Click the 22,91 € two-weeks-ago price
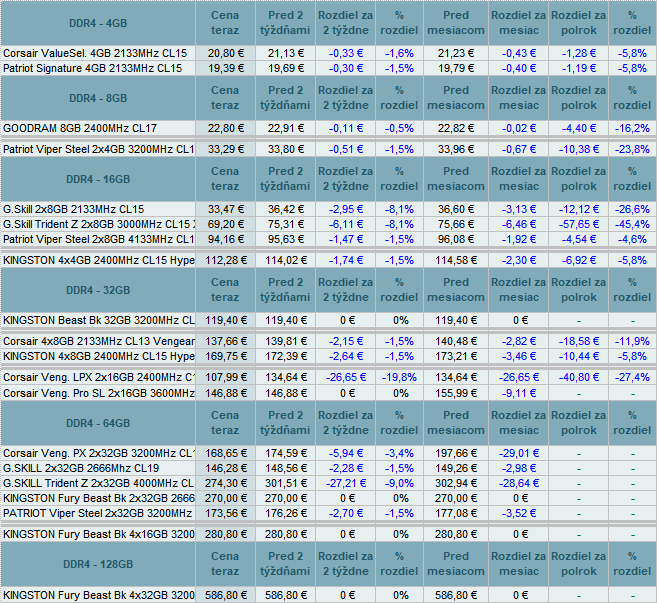The height and width of the screenshot is (603, 657). pos(285,128)
